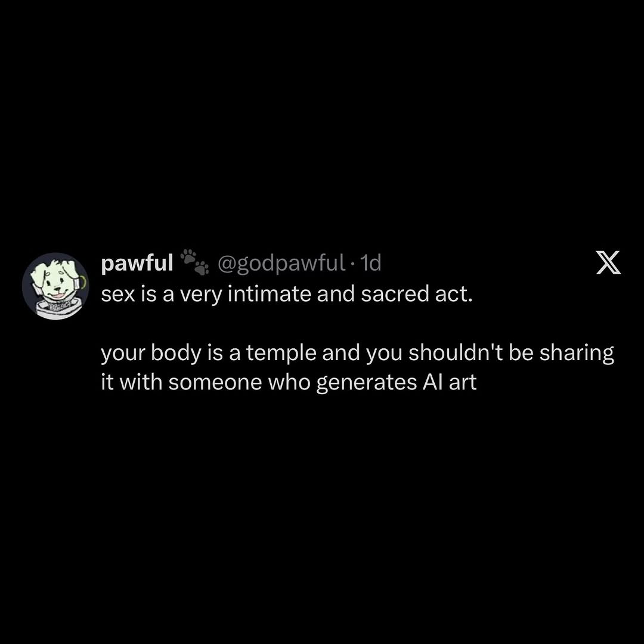Visit the @godpawful handle link
644x644 pixels.
point(281,264)
